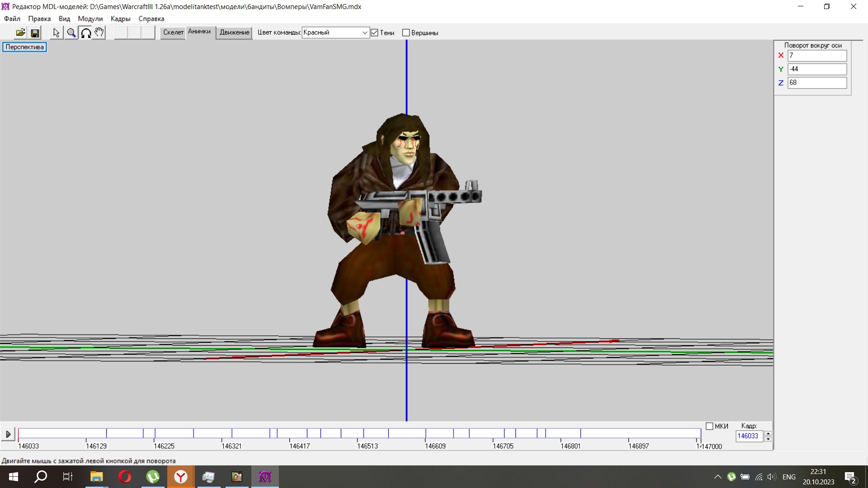
Task: Click the Перспектива view button
Action: click(x=24, y=47)
